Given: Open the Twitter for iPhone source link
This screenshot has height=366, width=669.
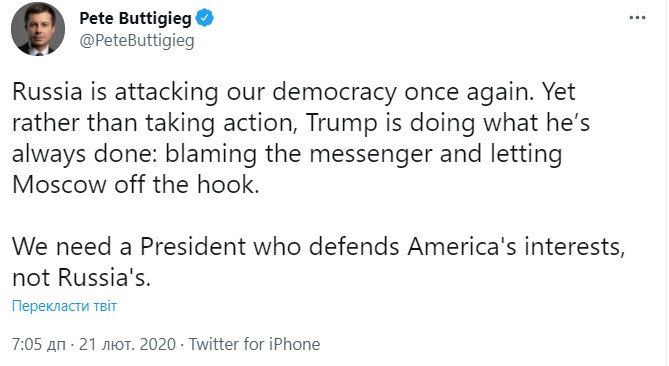Looking at the screenshot, I should click(x=254, y=344).
